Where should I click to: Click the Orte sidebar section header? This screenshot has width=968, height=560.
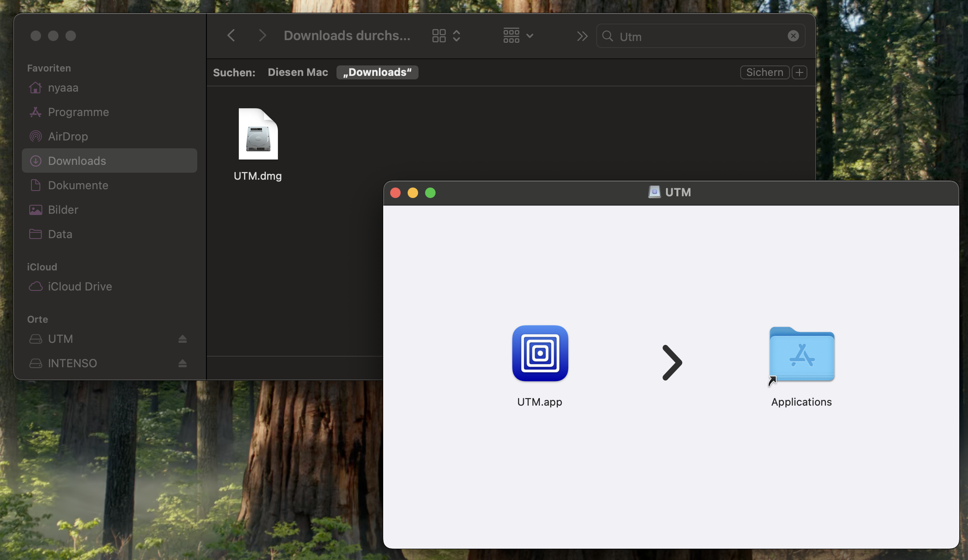38,319
